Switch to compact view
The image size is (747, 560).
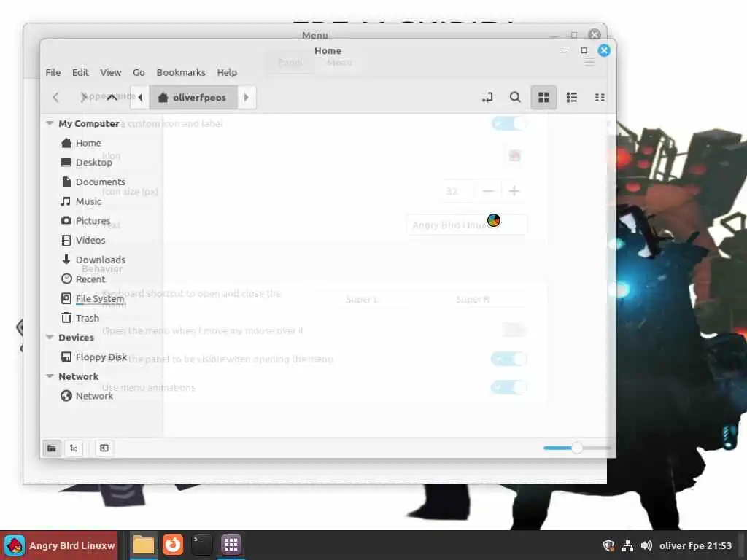pos(600,97)
